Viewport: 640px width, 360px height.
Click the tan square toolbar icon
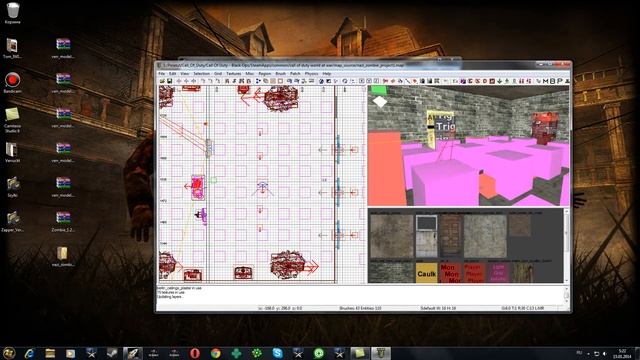pyautogui.click(x=273, y=81)
